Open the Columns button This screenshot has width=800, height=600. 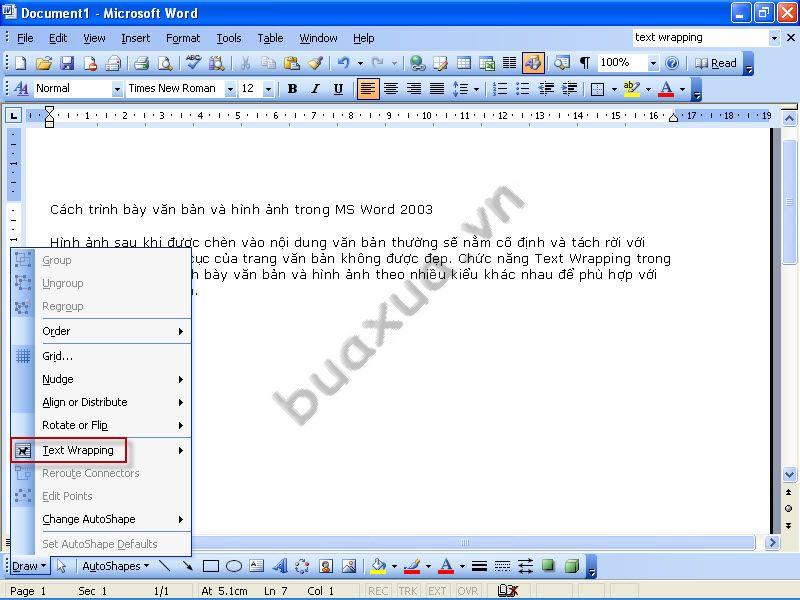(x=510, y=63)
